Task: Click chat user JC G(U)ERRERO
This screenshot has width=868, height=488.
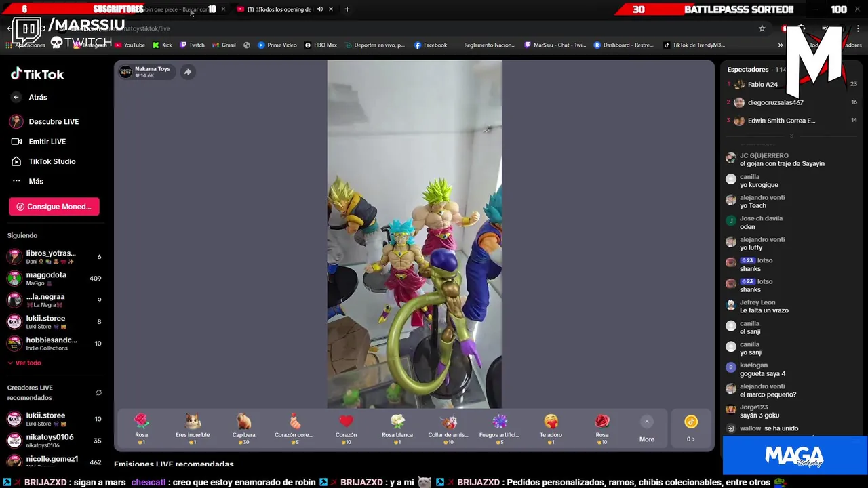Action: point(764,156)
